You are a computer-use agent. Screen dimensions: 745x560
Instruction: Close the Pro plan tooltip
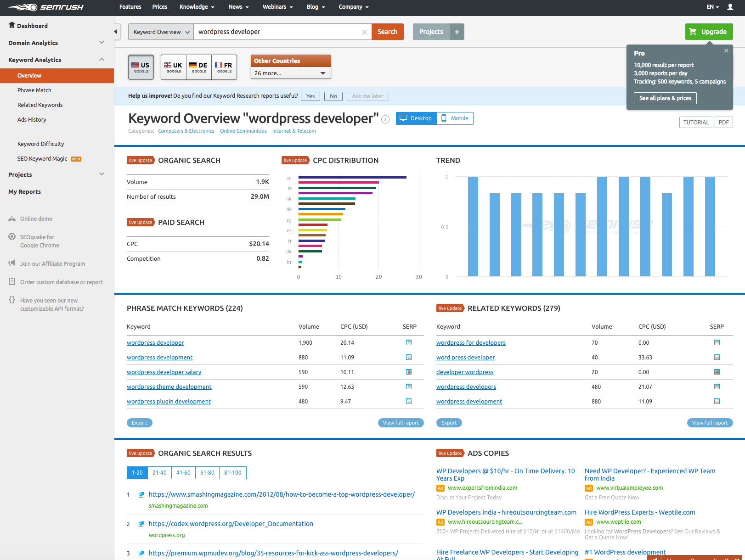pos(726,51)
